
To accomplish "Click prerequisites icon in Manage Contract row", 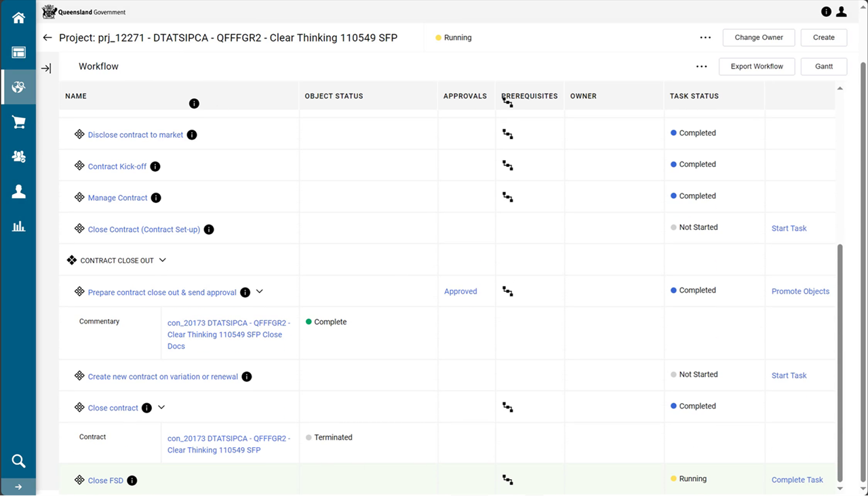I will (507, 197).
